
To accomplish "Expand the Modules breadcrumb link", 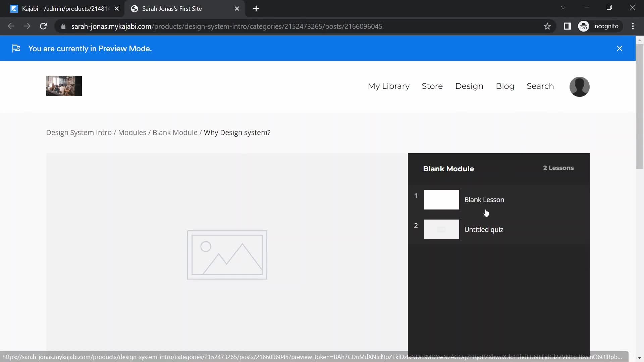I will (132, 132).
